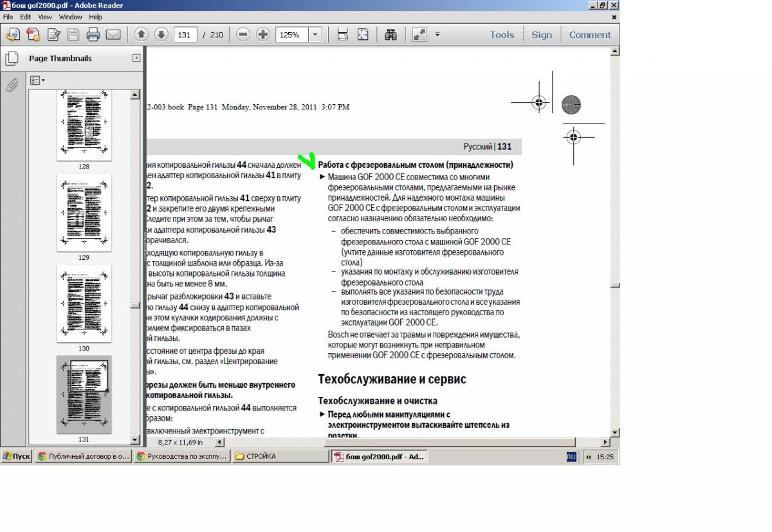Image resolution: width=772 pixels, height=532 pixels.
Task: Open the zoom level dropdown
Action: click(x=315, y=35)
